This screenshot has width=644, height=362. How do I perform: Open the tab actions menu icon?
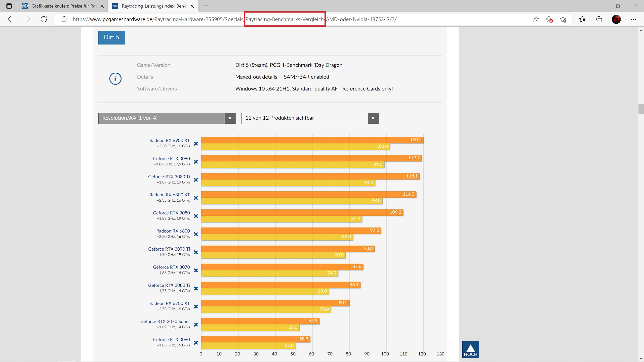coord(9,6)
